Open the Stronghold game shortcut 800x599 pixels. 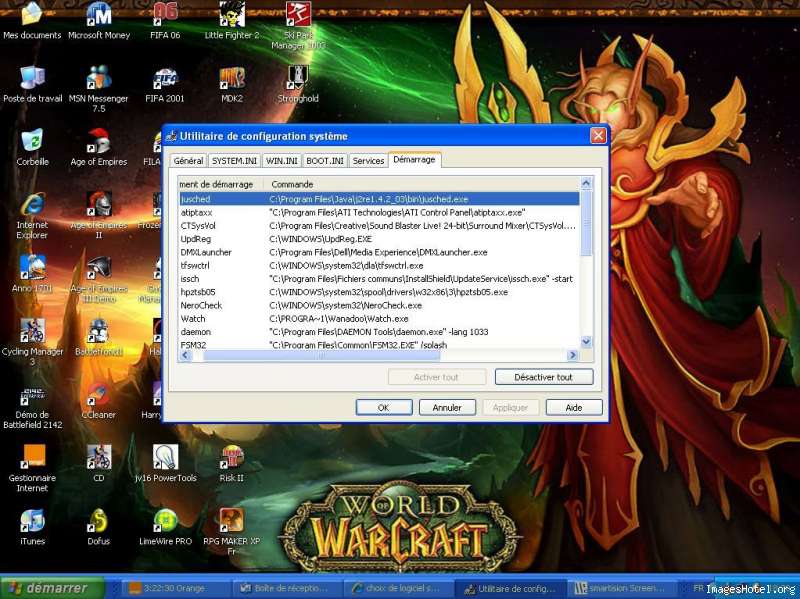(x=297, y=78)
